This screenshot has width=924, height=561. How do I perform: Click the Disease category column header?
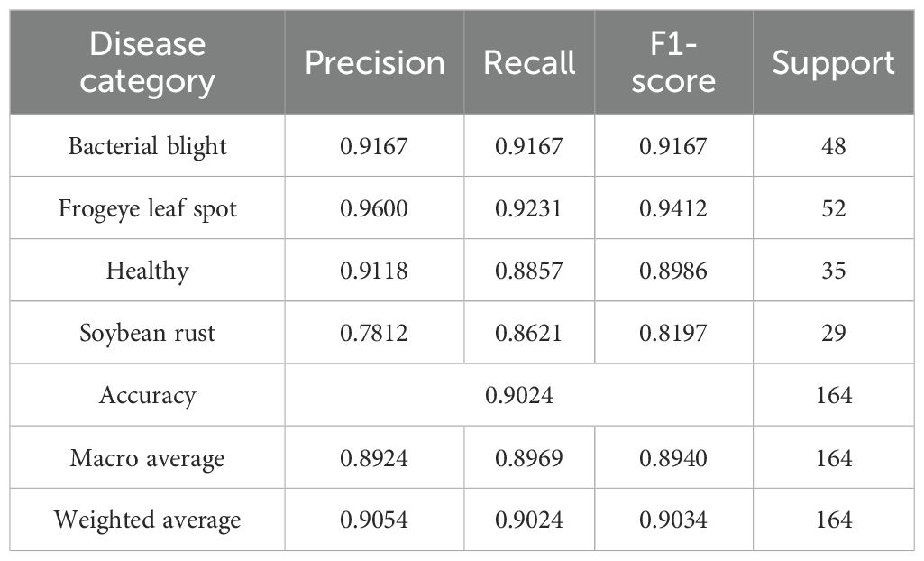(x=147, y=63)
